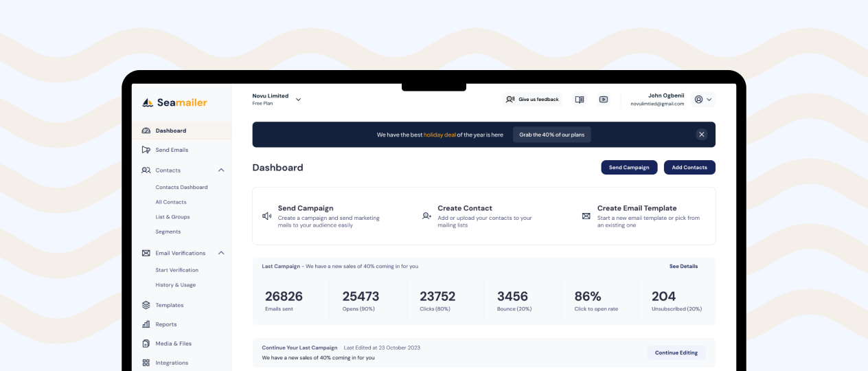This screenshot has width=868, height=371.
Task: Open the Dashboard gauge icon in sidebar
Action: 146,131
